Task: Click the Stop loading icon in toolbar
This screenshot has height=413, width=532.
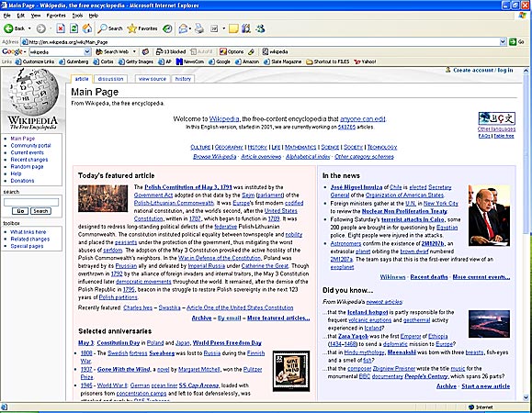Action: 61,28
